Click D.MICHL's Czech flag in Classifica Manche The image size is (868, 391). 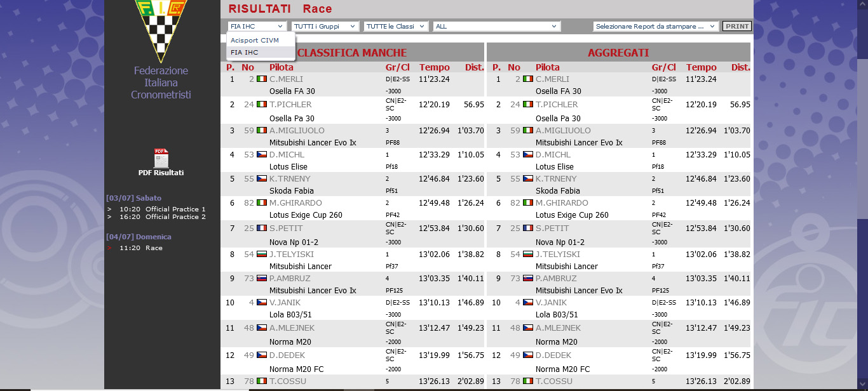pos(262,155)
